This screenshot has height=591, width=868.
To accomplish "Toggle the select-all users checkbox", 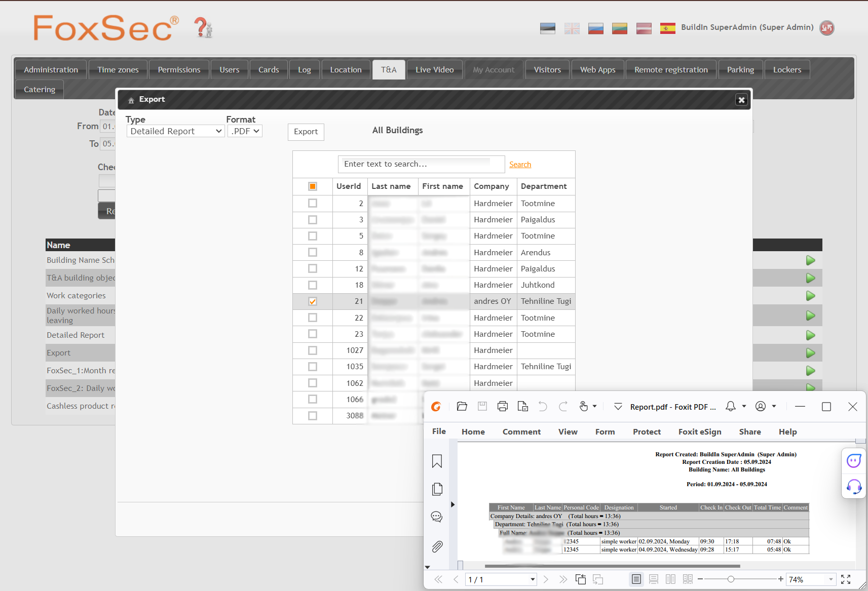I will (x=313, y=186).
